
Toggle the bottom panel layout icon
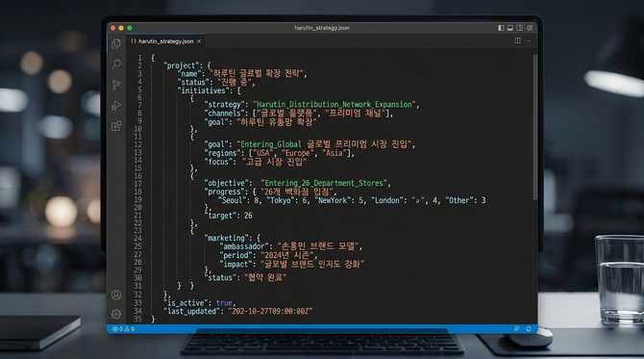tap(510, 28)
